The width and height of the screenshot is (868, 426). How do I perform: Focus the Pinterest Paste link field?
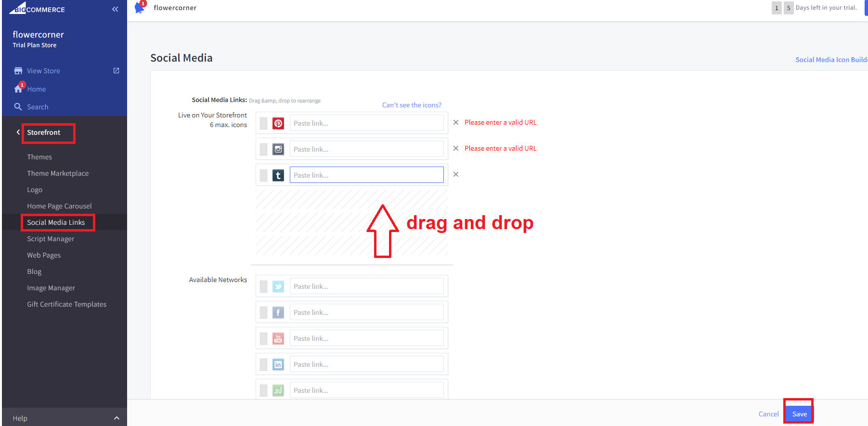pos(367,123)
